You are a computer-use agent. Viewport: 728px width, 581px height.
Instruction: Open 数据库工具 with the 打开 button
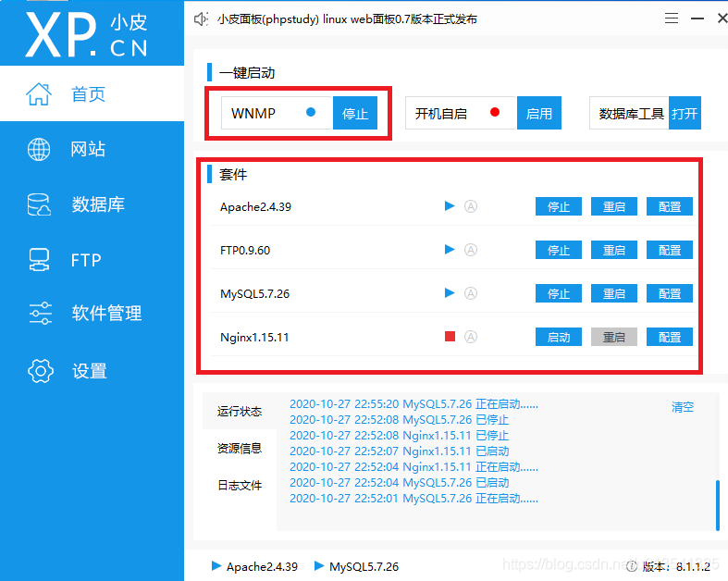[685, 114]
